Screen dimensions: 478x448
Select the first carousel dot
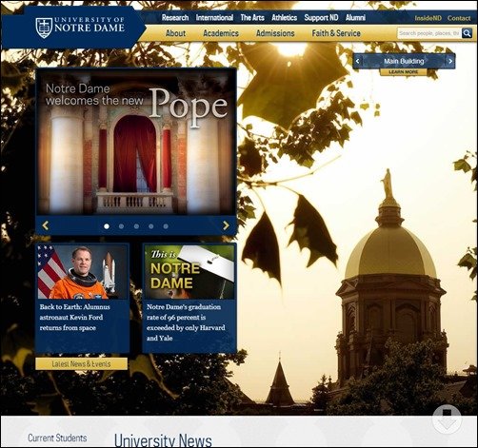(x=107, y=226)
